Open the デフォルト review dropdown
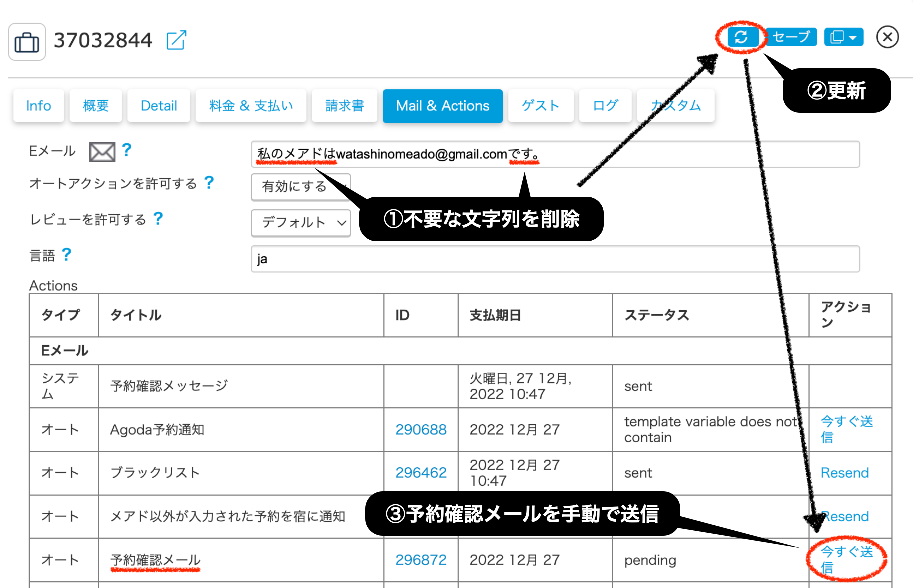Viewport: 913px width, 588px height. coord(300,222)
